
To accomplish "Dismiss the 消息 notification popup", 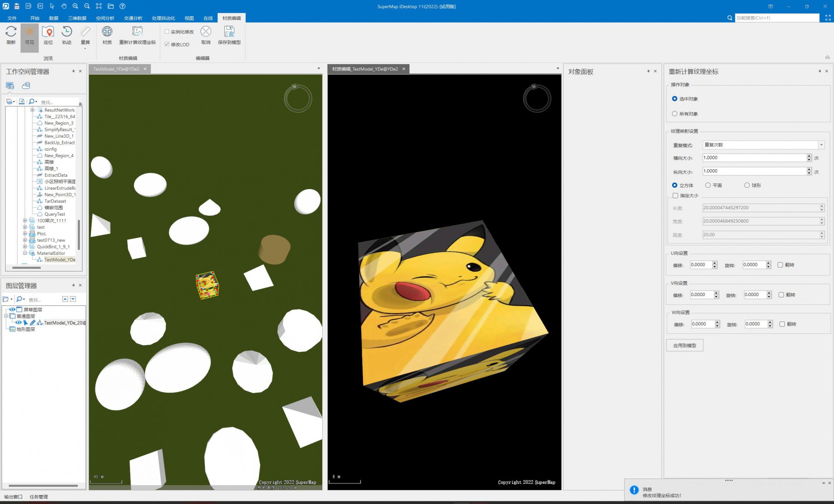I will click(x=830, y=483).
